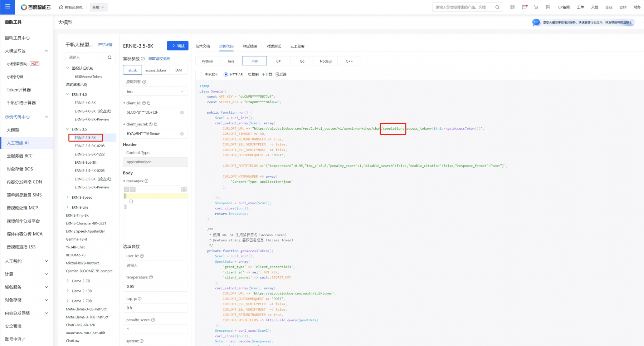Collapse the 大模型专区 sidebar section
The height and width of the screenshot is (346, 644).
[x=47, y=51]
